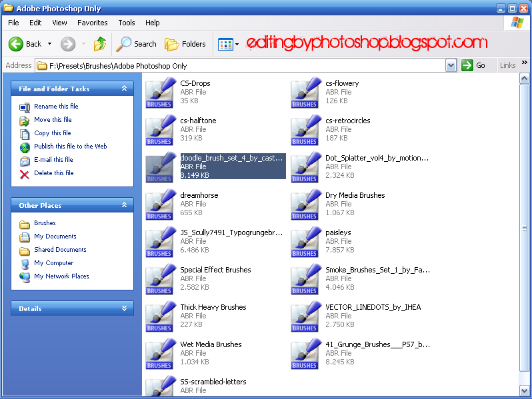
Task: Click the address bar path field
Action: pyautogui.click(x=240, y=66)
